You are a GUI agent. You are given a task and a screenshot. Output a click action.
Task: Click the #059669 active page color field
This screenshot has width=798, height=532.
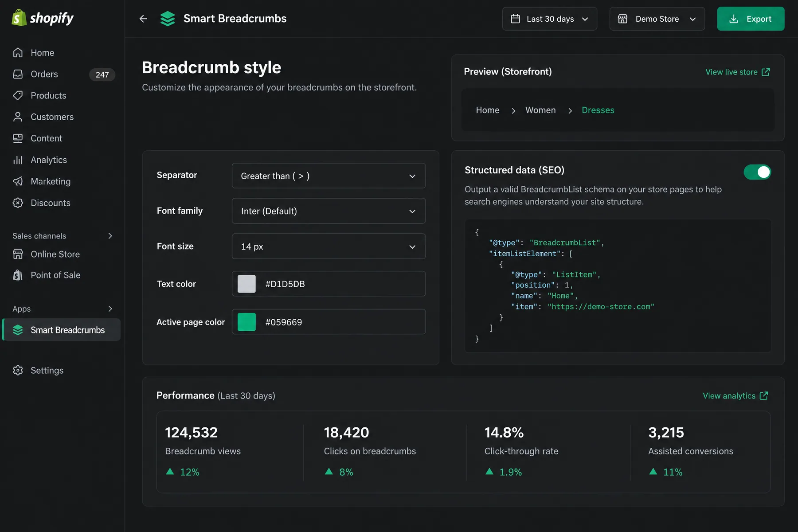pos(329,322)
